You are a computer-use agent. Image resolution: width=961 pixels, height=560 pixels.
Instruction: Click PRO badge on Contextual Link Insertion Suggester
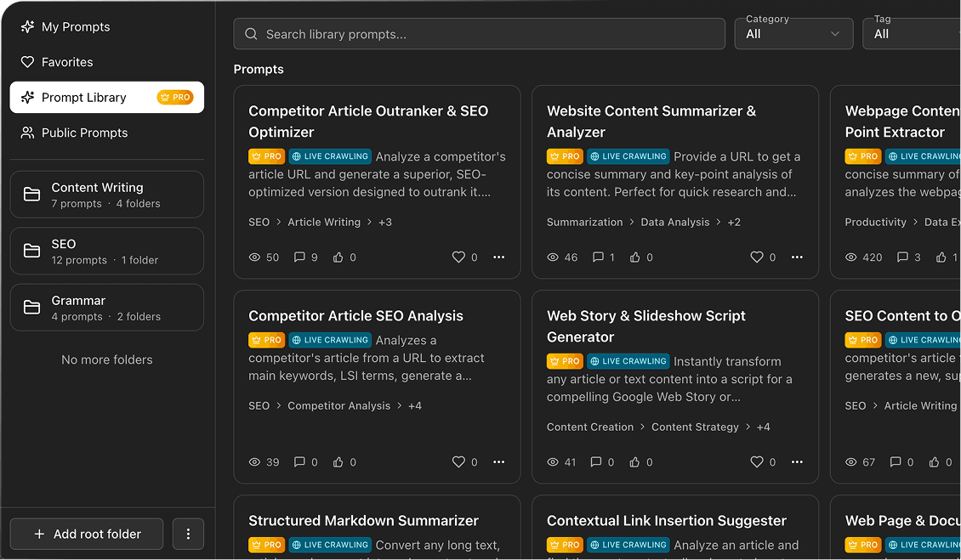(x=565, y=545)
